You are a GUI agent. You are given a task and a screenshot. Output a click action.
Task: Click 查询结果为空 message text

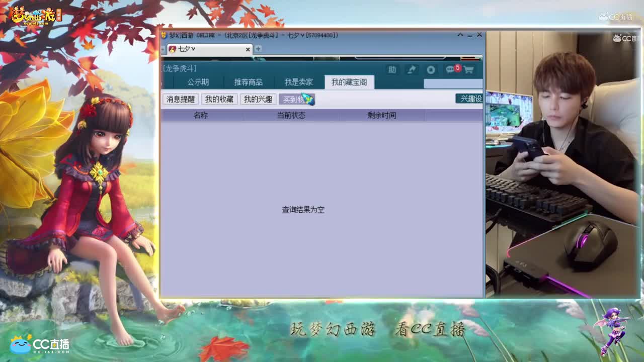pos(303,210)
